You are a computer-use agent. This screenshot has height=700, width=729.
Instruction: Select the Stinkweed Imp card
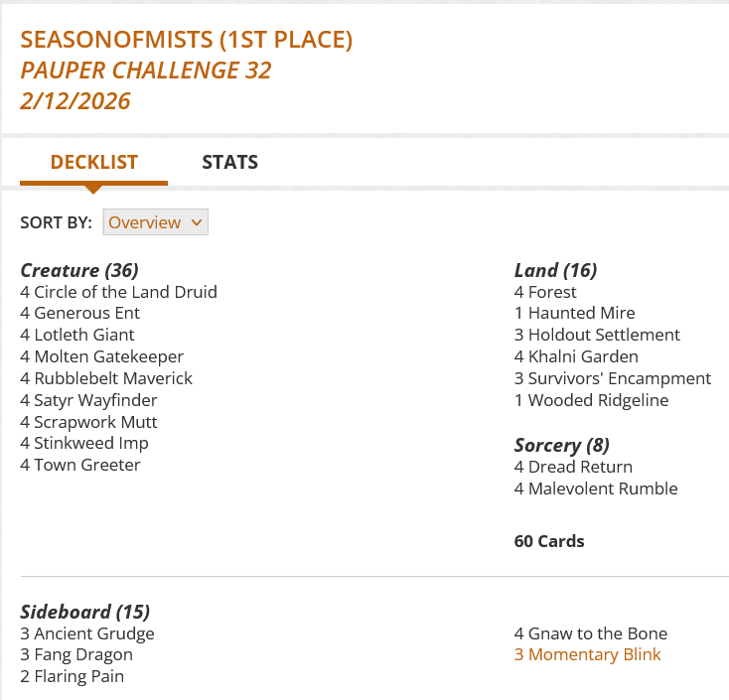point(91,443)
